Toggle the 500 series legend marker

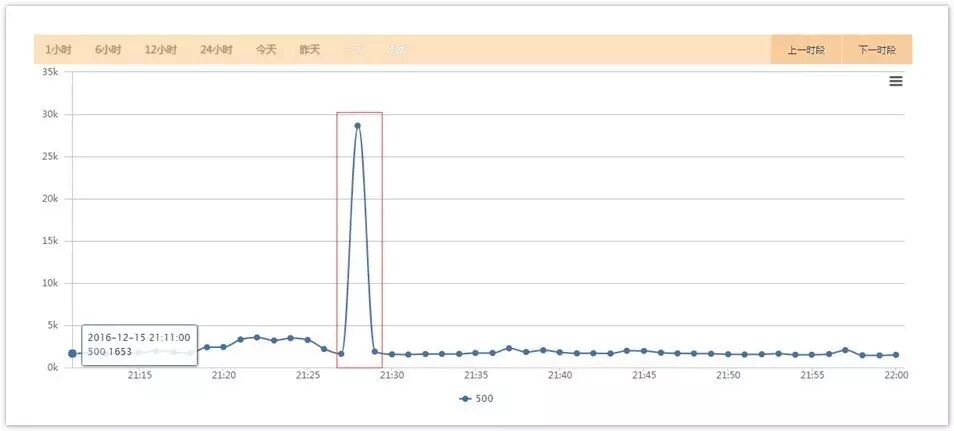click(x=466, y=399)
